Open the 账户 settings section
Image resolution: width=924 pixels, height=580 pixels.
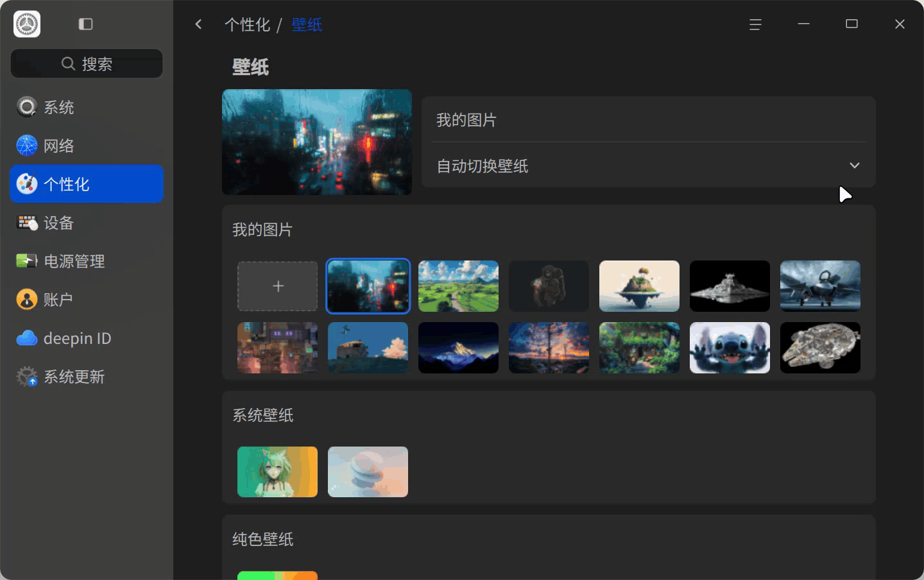pos(87,300)
